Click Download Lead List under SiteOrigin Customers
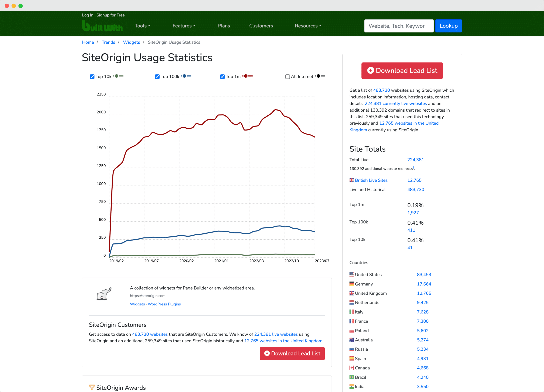The image size is (544, 392). click(x=292, y=353)
